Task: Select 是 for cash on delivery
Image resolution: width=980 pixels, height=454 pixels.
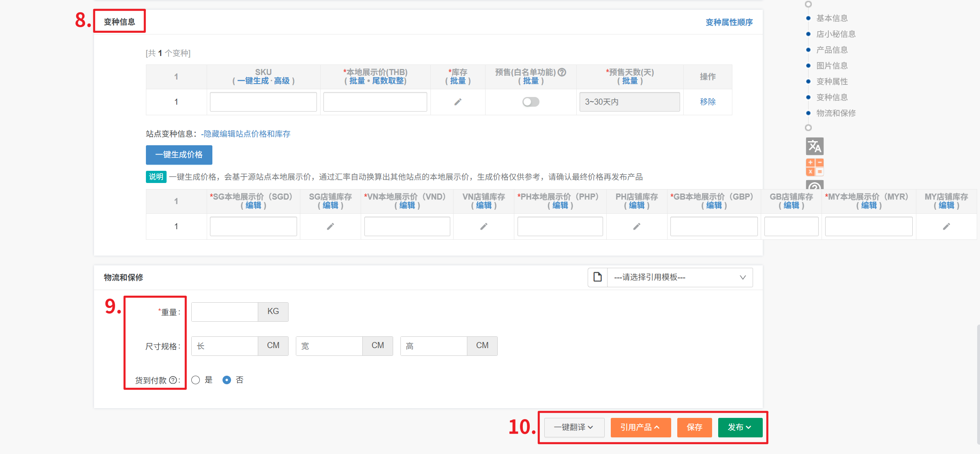Action: tap(196, 380)
